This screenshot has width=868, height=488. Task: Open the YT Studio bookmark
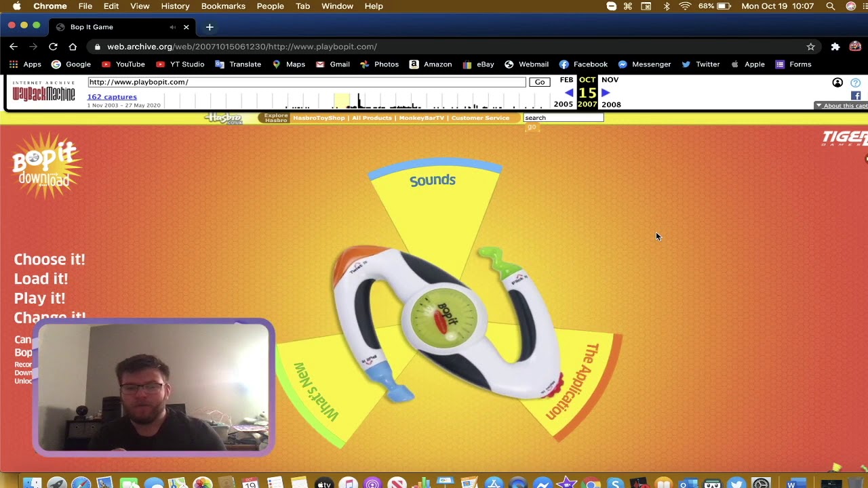point(180,64)
